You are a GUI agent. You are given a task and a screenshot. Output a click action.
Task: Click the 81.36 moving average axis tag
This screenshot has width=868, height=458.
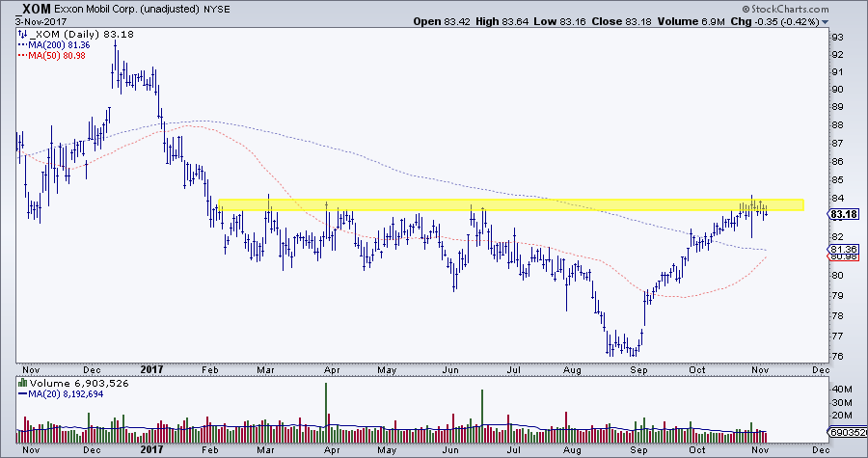845,248
